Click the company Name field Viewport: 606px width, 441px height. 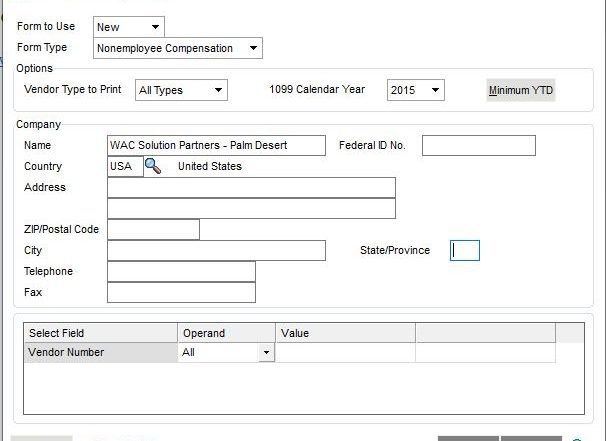(x=216, y=145)
